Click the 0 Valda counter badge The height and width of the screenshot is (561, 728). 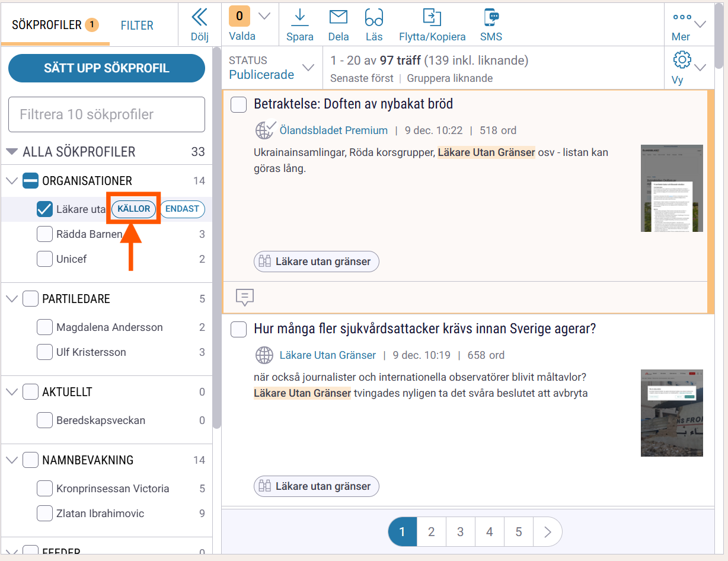coord(239,16)
